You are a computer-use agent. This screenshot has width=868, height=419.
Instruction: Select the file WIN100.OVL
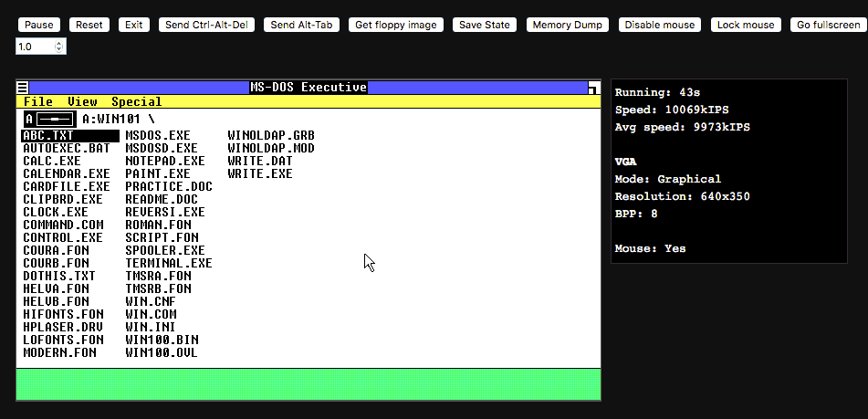point(161,352)
